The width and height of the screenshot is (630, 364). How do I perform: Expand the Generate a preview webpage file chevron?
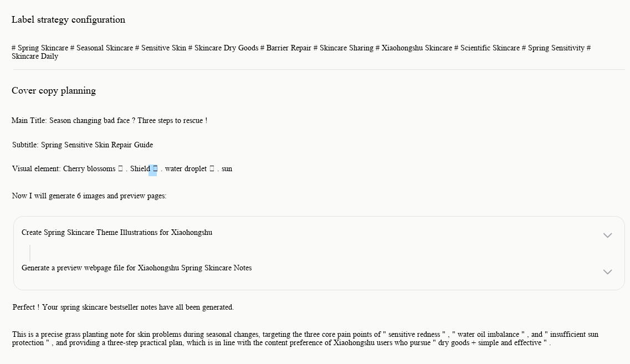point(607,272)
